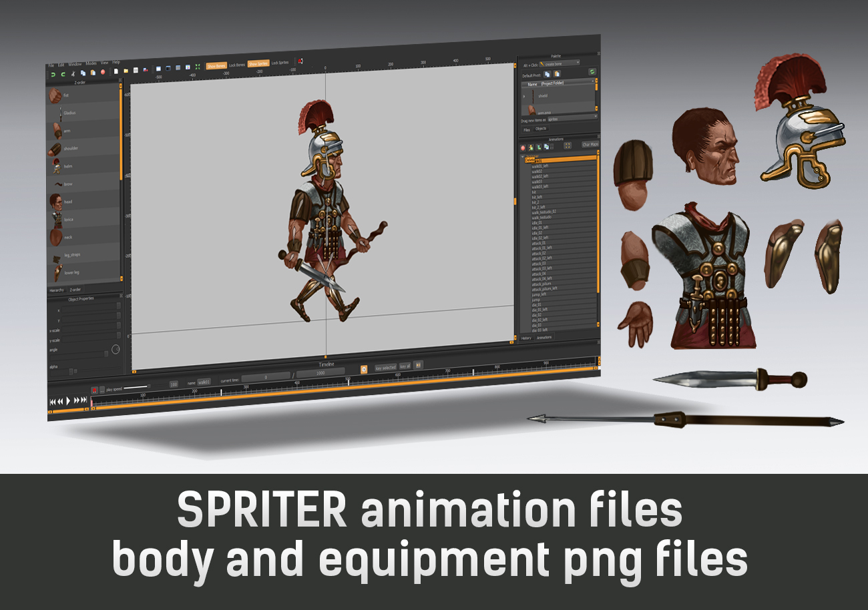Click the red icon in Animations toolbar
This screenshot has height=610, width=868.
coord(523,147)
